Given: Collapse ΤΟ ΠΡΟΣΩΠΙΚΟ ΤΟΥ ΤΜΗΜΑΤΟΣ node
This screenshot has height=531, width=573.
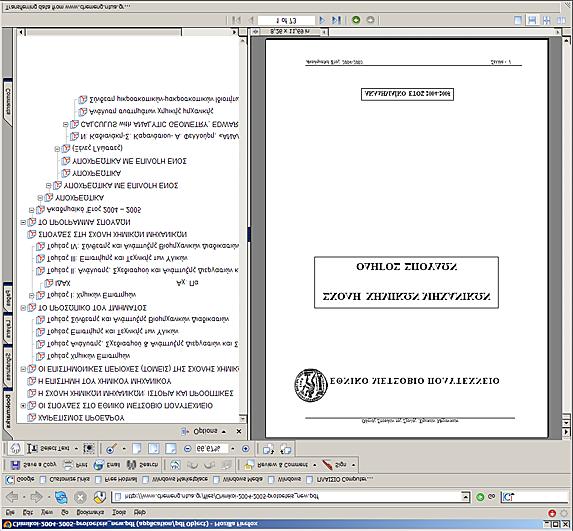Looking at the screenshot, I should click(23, 308).
